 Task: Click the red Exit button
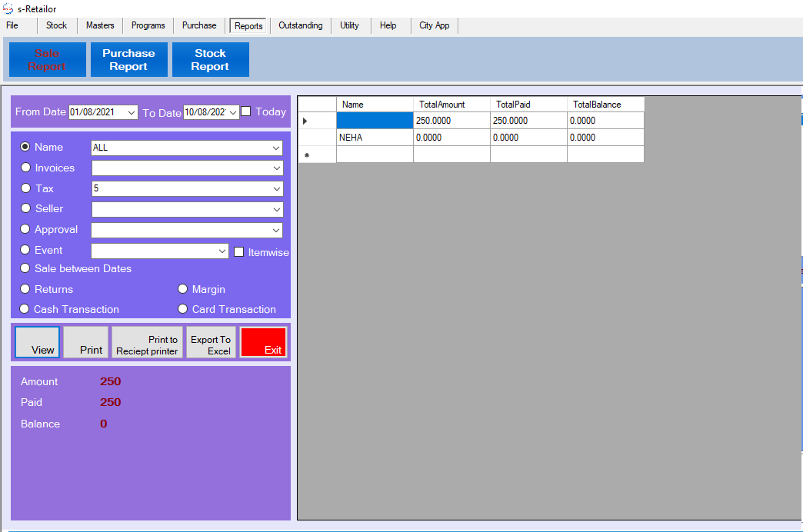pos(263,342)
